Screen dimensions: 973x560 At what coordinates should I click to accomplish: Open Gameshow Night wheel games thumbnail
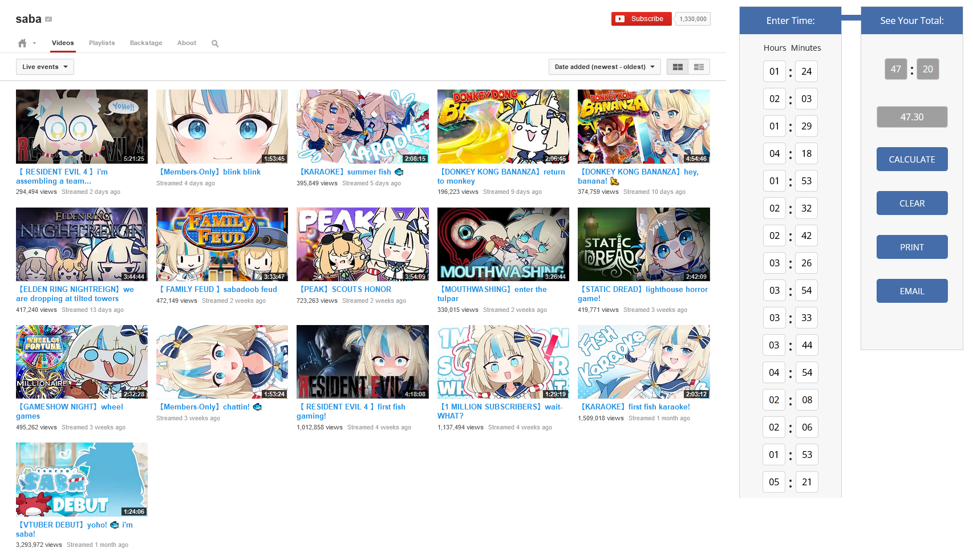click(82, 362)
